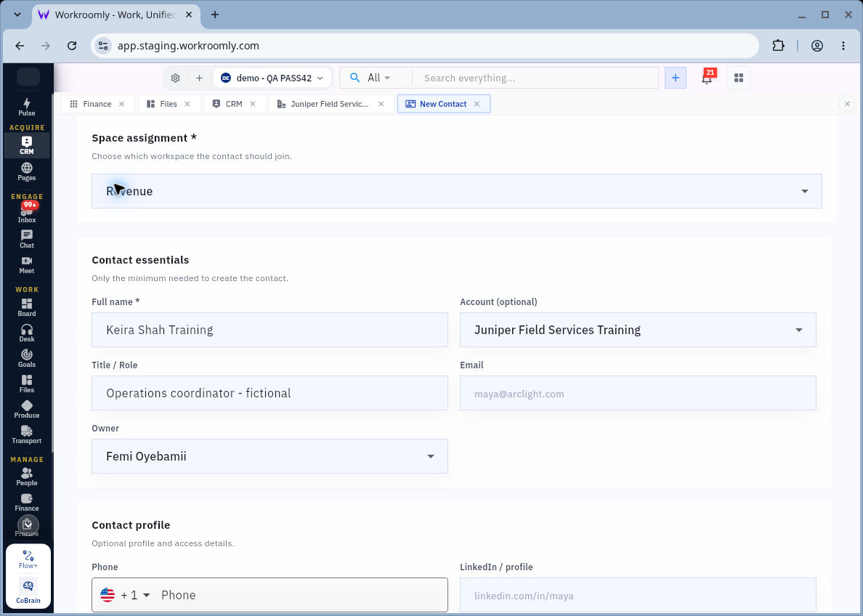Open browser extensions puzzle icon
The height and width of the screenshot is (616, 863).
(x=778, y=46)
